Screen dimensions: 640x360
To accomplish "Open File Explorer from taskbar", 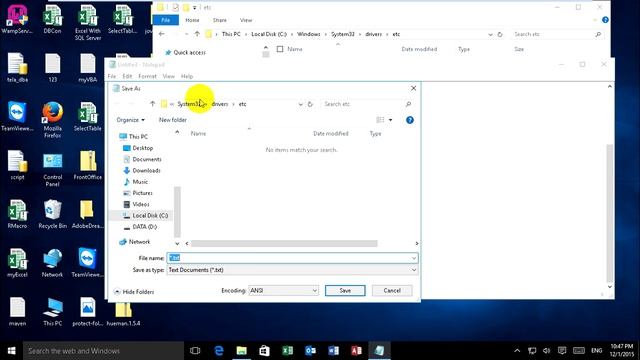I will (242, 351).
